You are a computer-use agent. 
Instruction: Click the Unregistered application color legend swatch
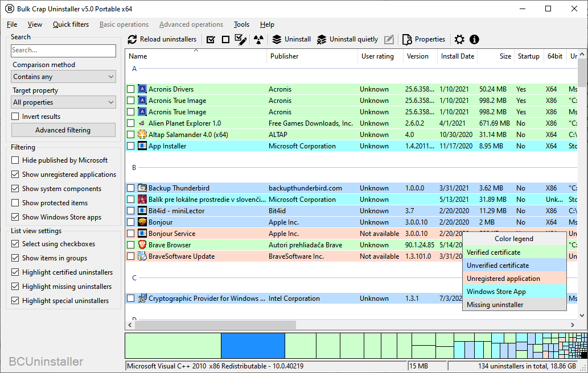tap(514, 279)
